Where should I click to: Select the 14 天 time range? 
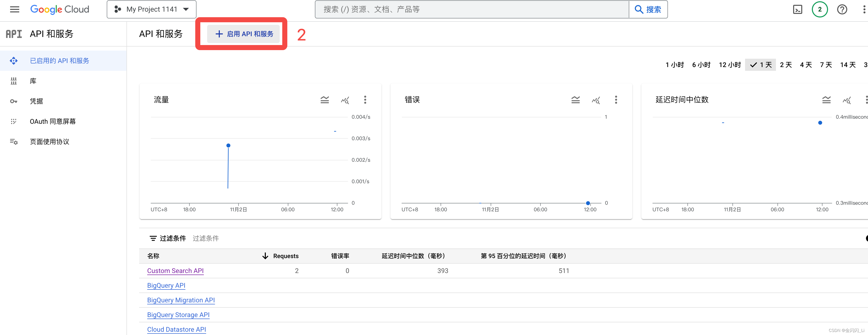click(848, 65)
